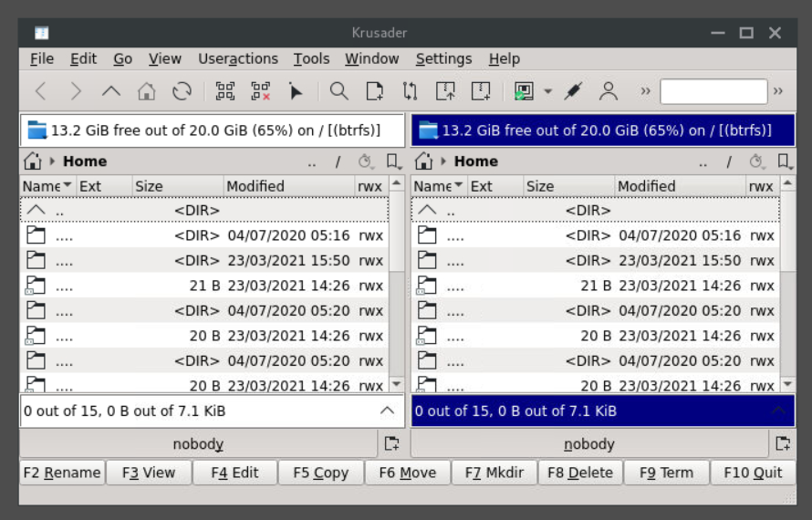Open left panel bookmarks dropdown
812x520 pixels.
[394, 162]
